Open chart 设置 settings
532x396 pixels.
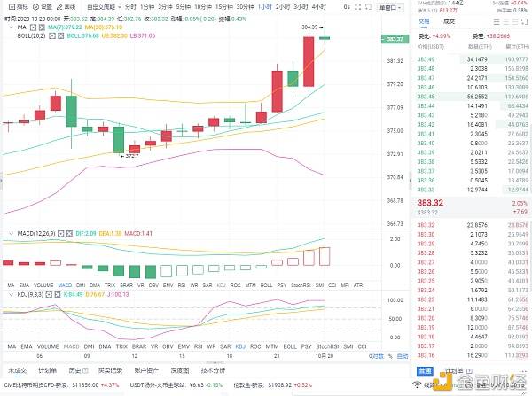[x=43, y=6]
